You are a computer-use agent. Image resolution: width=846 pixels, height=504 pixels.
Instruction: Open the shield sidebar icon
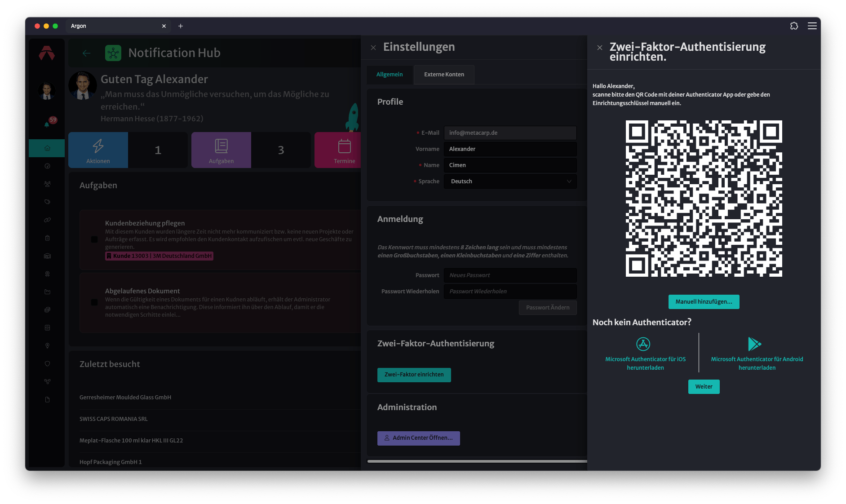pyautogui.click(x=47, y=364)
